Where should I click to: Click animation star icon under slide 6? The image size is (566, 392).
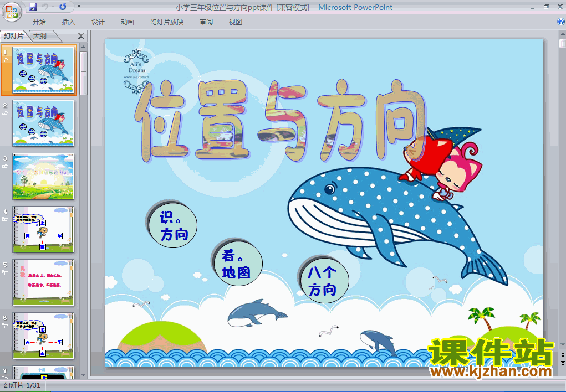pos(5,326)
